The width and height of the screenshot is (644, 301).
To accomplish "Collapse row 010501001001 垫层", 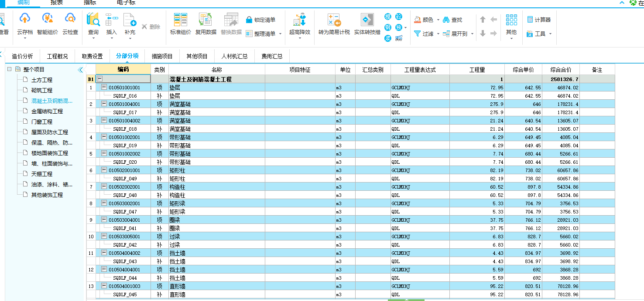I will click(104, 87).
